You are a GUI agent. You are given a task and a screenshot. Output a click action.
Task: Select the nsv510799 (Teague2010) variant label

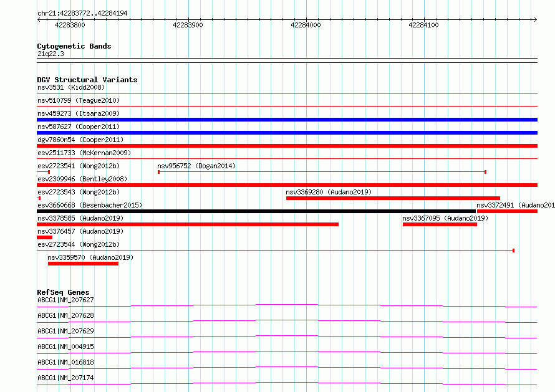(79, 100)
